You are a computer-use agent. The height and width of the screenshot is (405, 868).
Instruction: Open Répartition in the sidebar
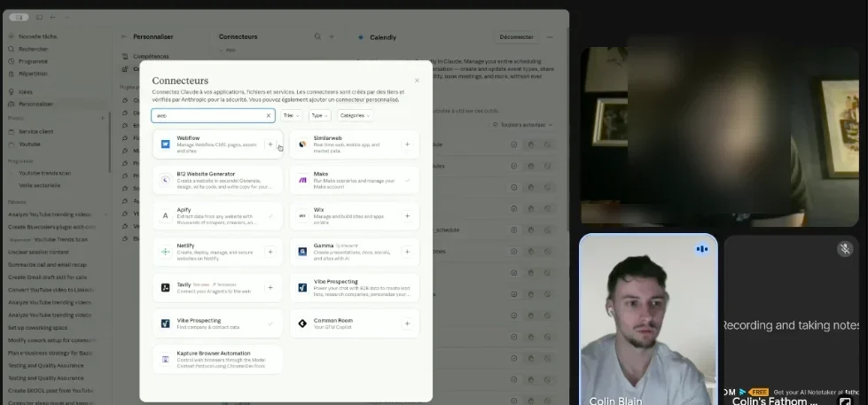click(x=33, y=74)
